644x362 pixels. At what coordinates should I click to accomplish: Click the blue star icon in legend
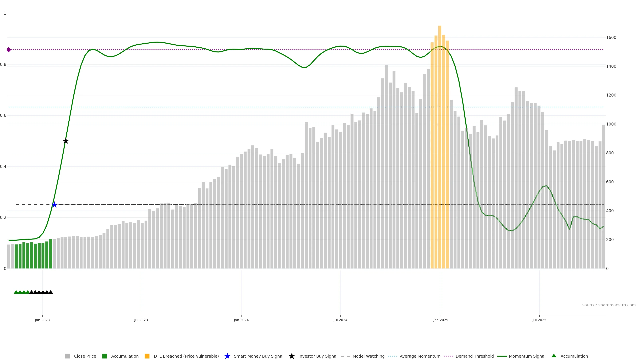pos(227,356)
